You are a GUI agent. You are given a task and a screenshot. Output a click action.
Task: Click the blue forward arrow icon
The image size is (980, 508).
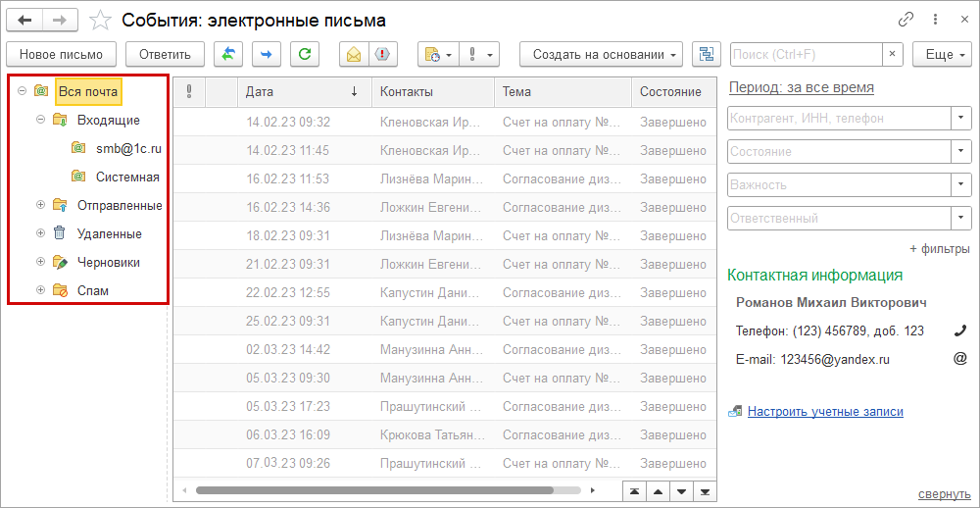click(x=267, y=55)
